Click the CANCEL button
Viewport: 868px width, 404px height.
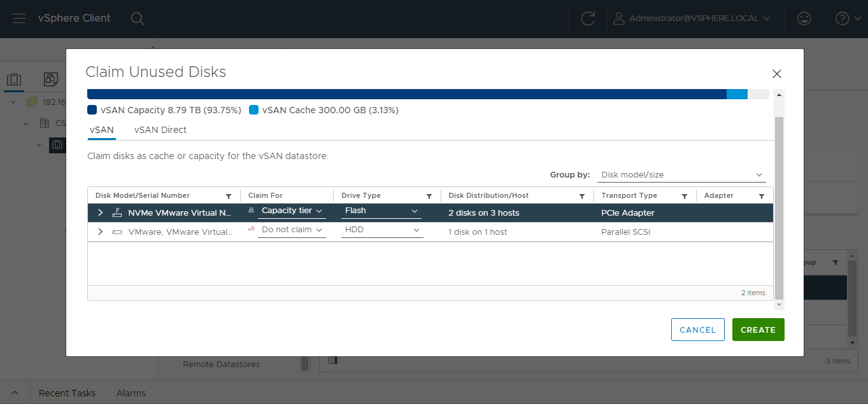coord(698,330)
